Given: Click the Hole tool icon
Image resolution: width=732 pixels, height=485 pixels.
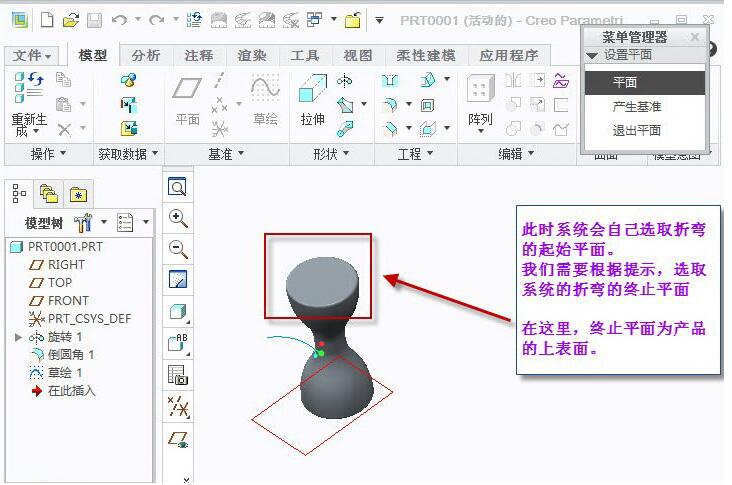Looking at the screenshot, I should [390, 81].
